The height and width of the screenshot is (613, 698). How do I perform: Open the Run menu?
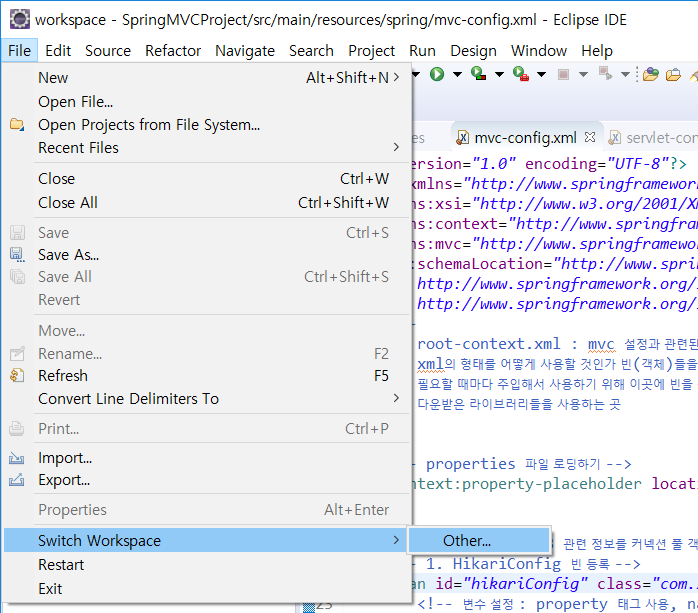coord(422,51)
